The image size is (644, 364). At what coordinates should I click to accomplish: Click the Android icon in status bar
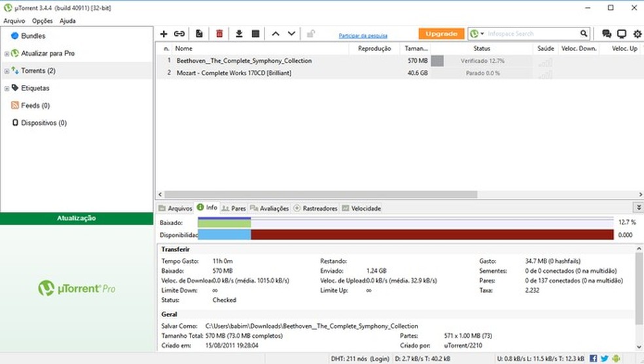click(616, 359)
